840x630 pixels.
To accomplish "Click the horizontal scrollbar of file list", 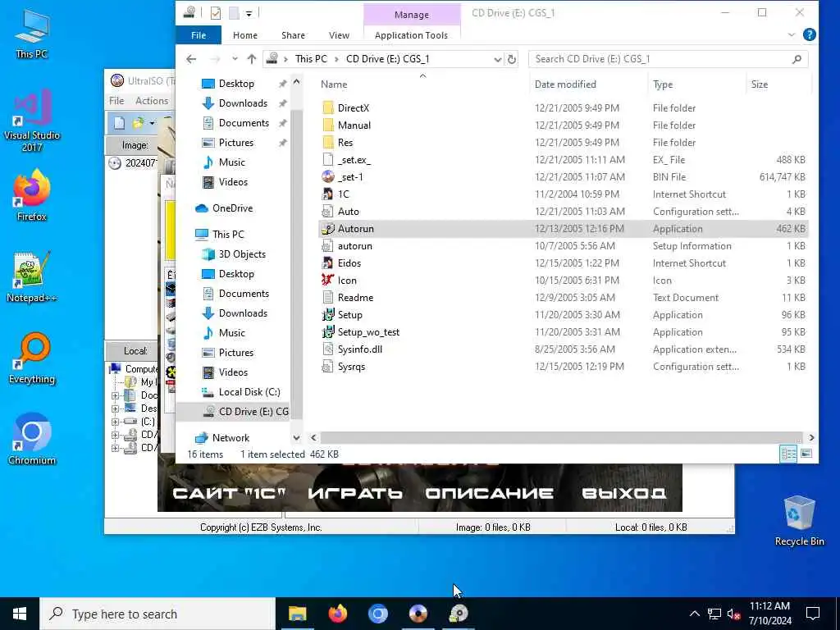I will pos(561,438).
